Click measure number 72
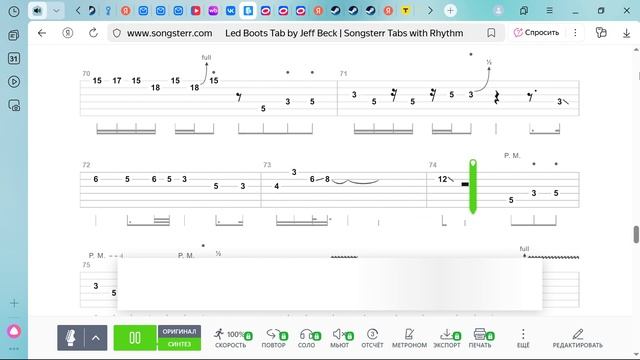Screen dimensions: 640x360 coord(86,165)
